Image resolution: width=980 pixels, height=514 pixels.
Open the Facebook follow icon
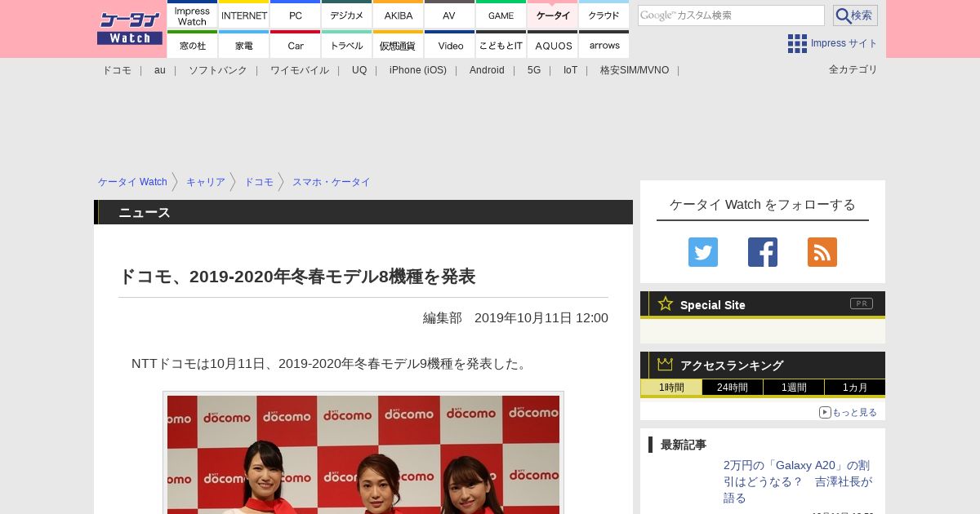coord(763,252)
